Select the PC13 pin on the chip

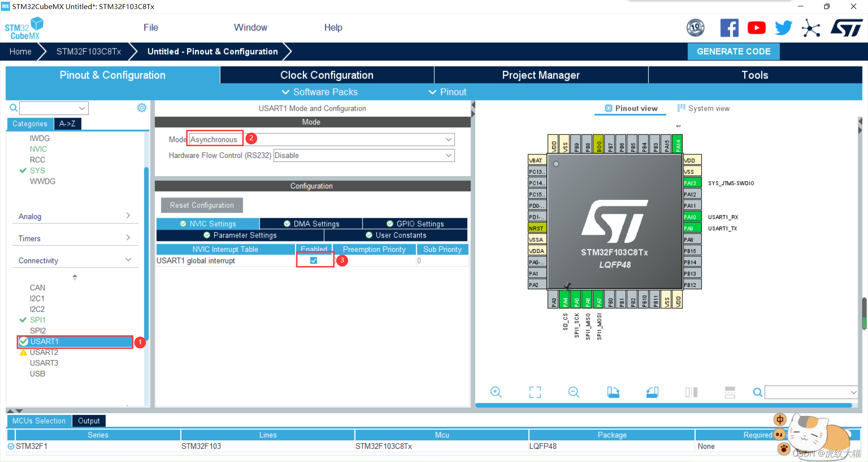537,171
